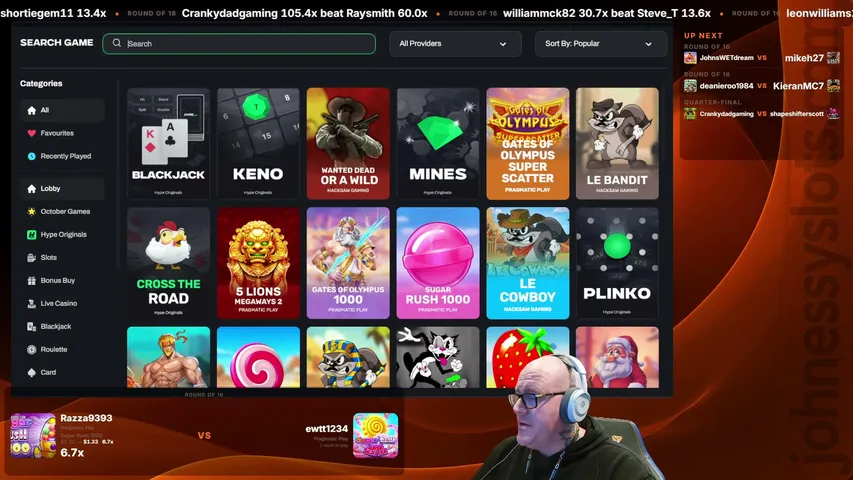
Task: Click the mikeh27 name in Up Next
Action: 804,58
